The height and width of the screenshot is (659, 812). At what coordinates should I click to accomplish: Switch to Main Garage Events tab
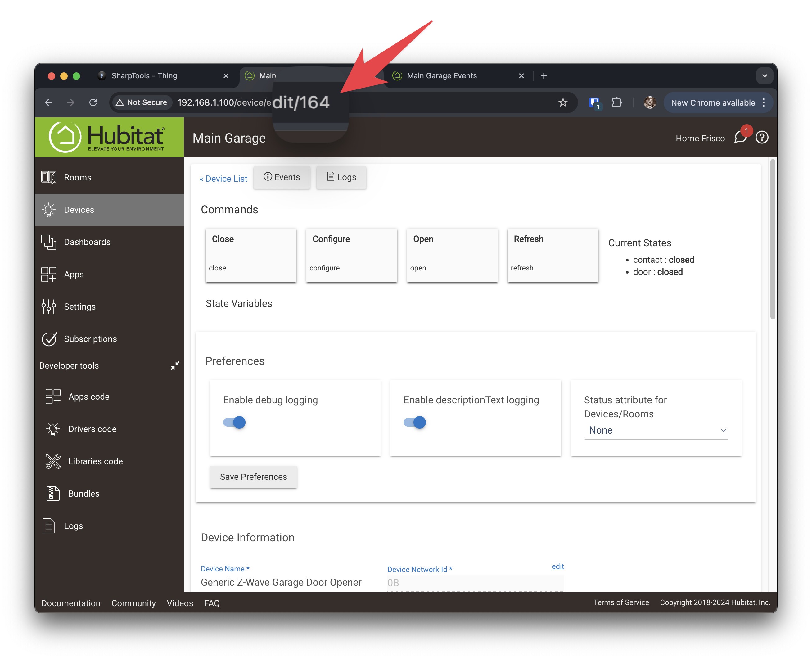pyautogui.click(x=442, y=75)
